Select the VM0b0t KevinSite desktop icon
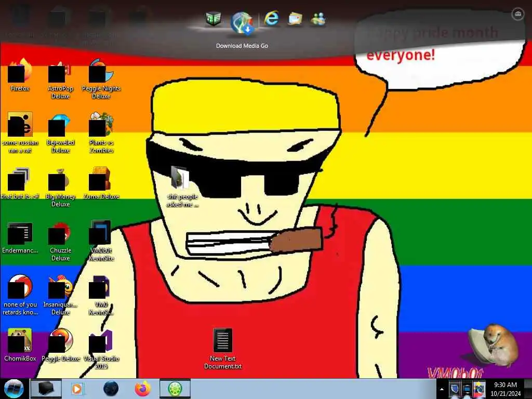This screenshot has height=399, width=532. (101, 241)
